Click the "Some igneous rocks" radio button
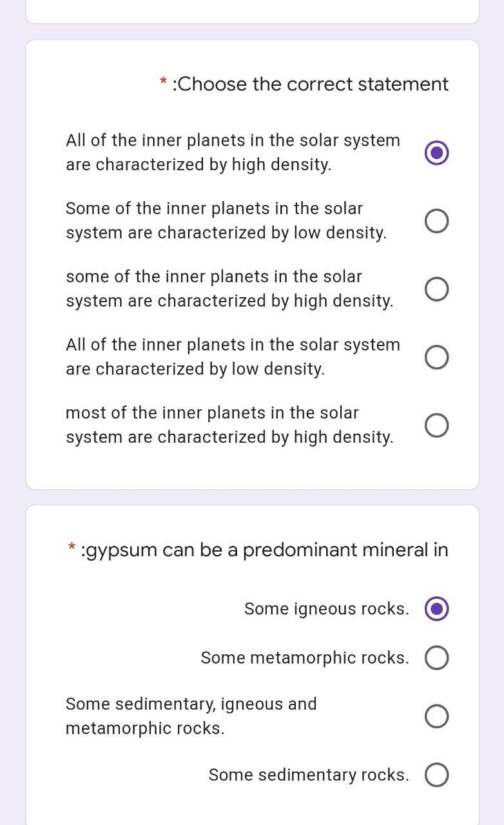This screenshot has height=825, width=504. point(437,609)
